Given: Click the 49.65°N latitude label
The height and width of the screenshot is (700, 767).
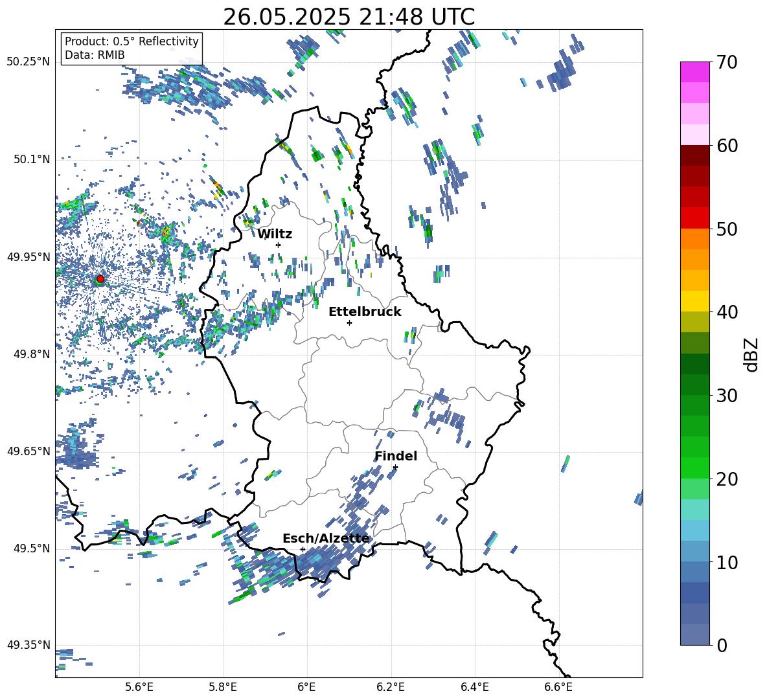Looking at the screenshot, I should tap(29, 451).
